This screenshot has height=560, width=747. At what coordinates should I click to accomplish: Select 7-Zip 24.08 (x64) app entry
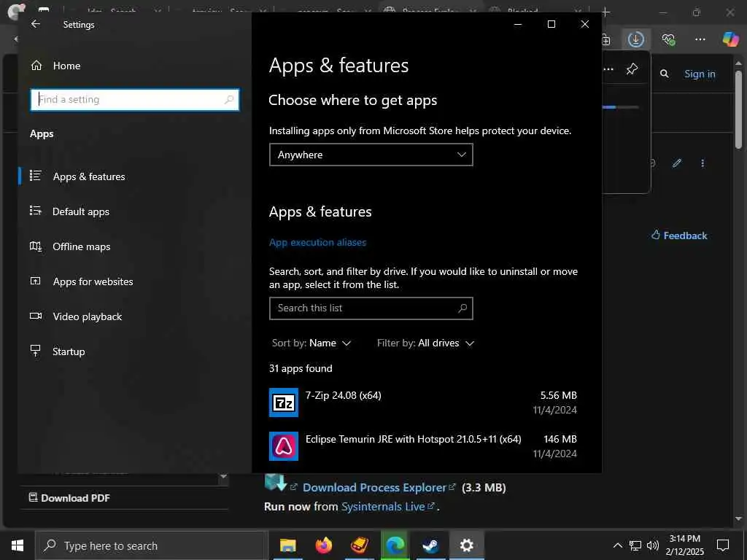click(x=423, y=402)
